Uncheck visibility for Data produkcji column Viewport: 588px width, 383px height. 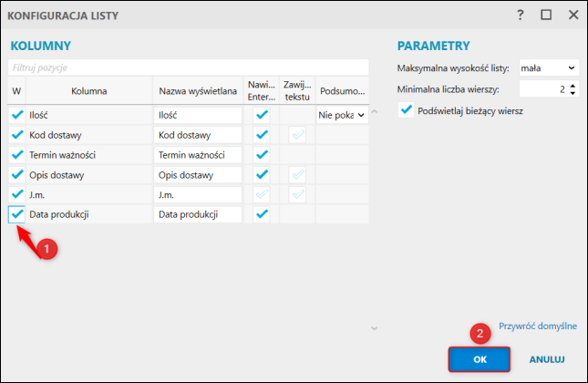click(x=16, y=214)
